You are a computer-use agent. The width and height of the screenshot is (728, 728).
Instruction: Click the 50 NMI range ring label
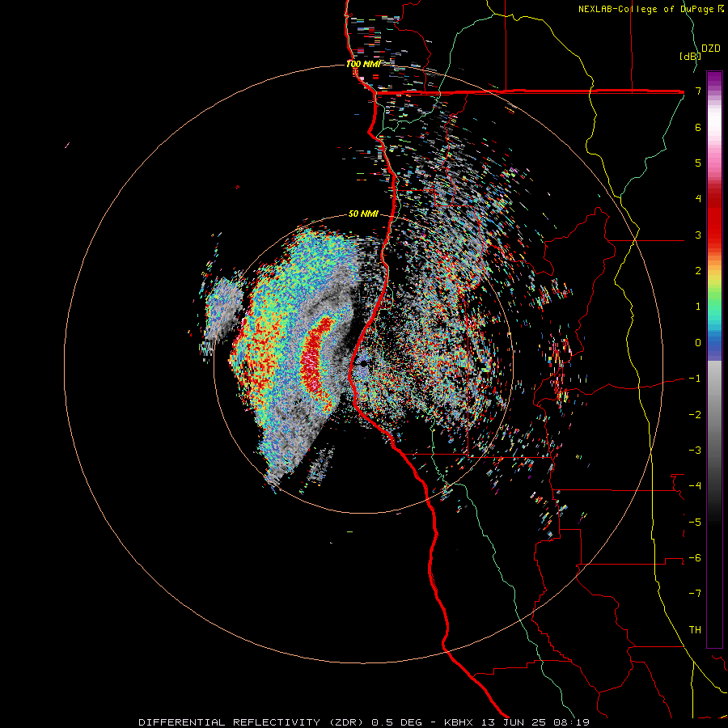tap(363, 214)
